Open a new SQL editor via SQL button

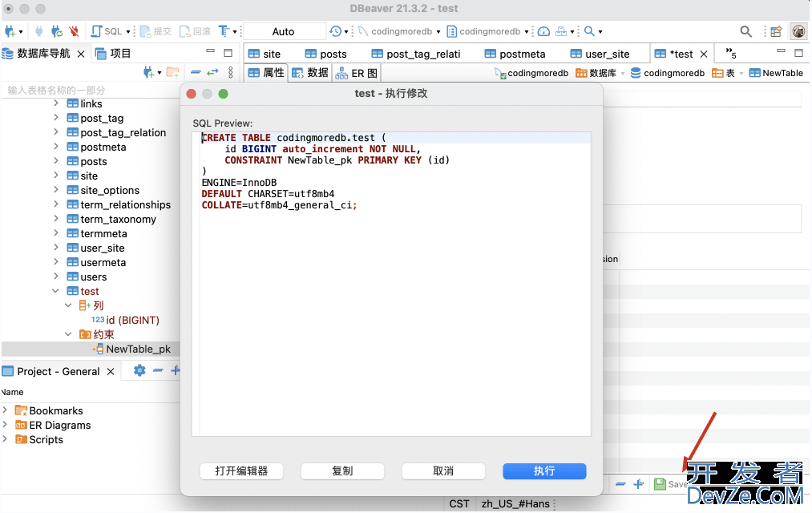[107, 31]
